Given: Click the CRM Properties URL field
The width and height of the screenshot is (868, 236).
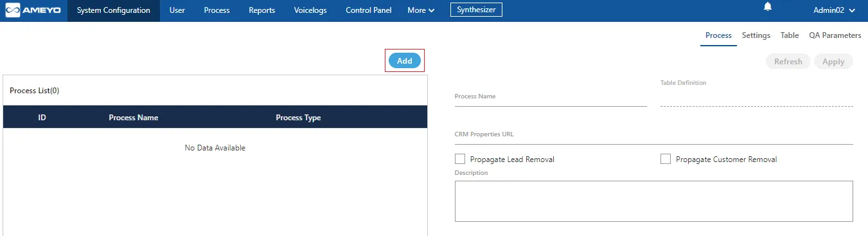Looking at the screenshot, I should [653, 136].
